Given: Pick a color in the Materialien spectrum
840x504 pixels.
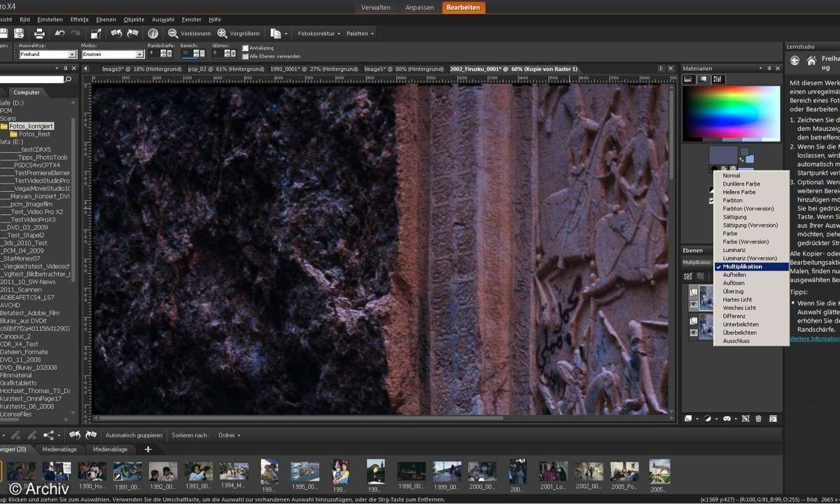Looking at the screenshot, I should (x=731, y=112).
